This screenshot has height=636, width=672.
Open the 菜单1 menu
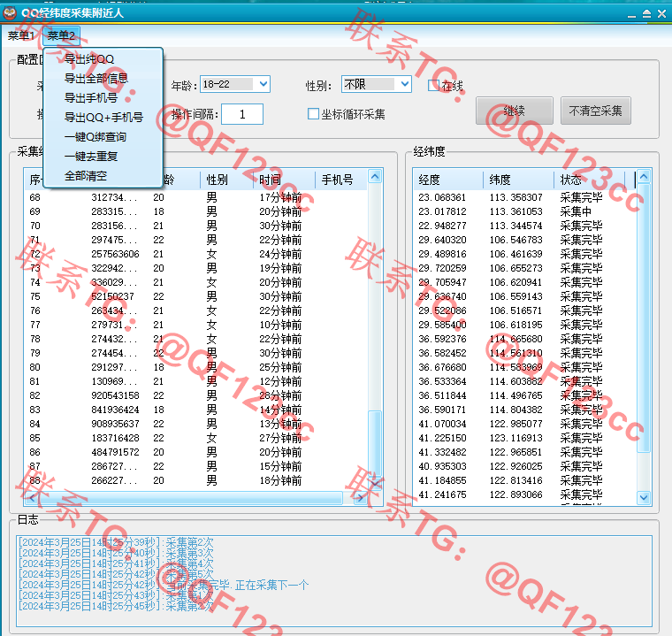click(x=20, y=35)
